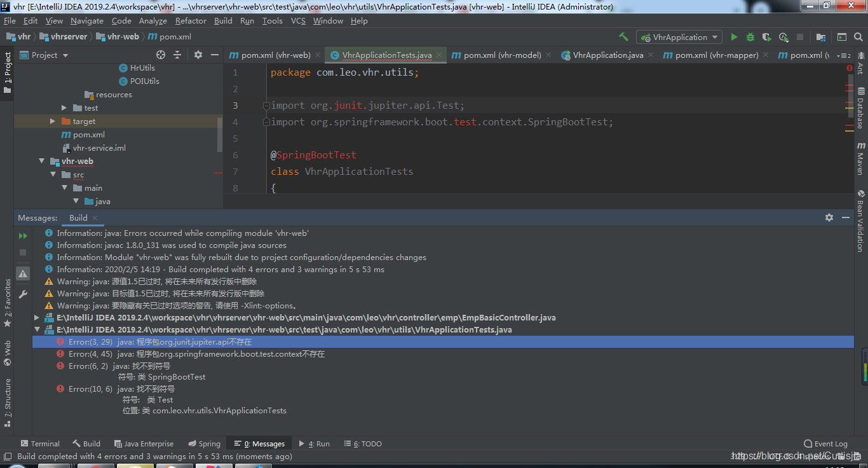
Task: Toggle the tool window bars icon
Action: 7,457
